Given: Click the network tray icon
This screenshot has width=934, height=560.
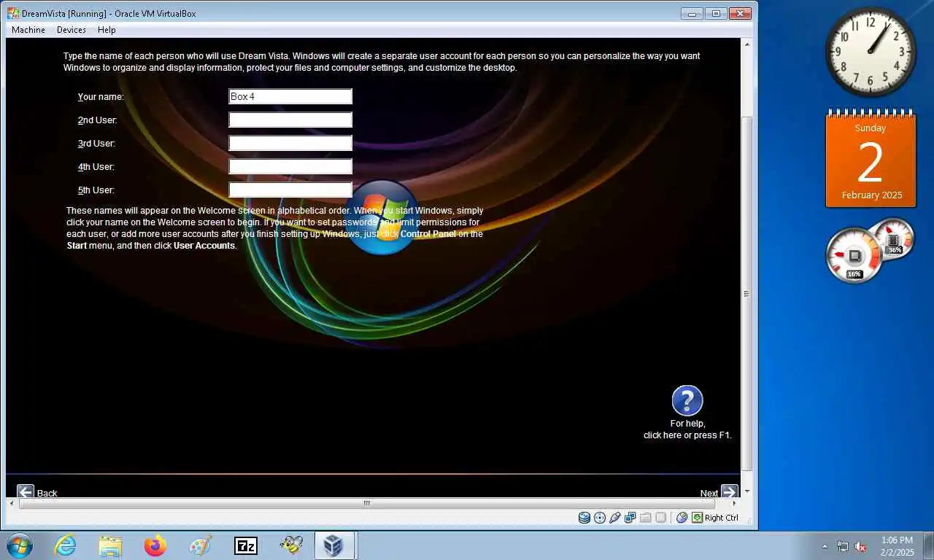Looking at the screenshot, I should (843, 546).
